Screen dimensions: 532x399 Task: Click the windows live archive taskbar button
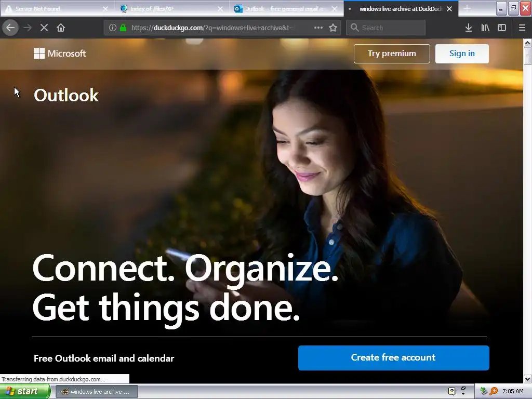pyautogui.click(x=97, y=392)
